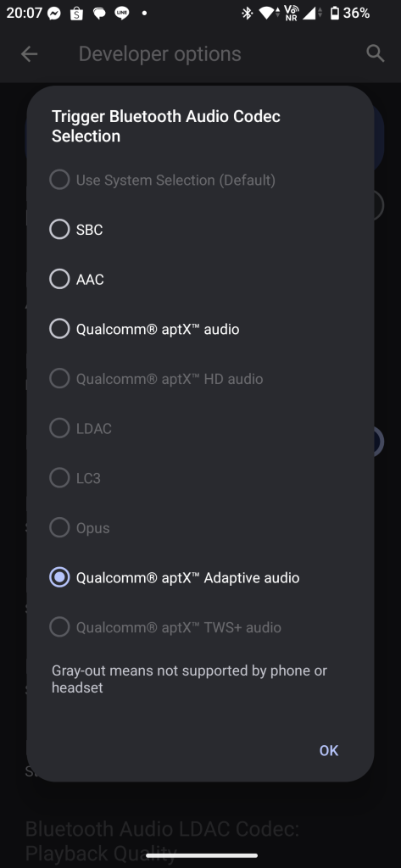This screenshot has width=401, height=868.
Task: Tap the Wi-Fi status icon
Action: pos(266,14)
